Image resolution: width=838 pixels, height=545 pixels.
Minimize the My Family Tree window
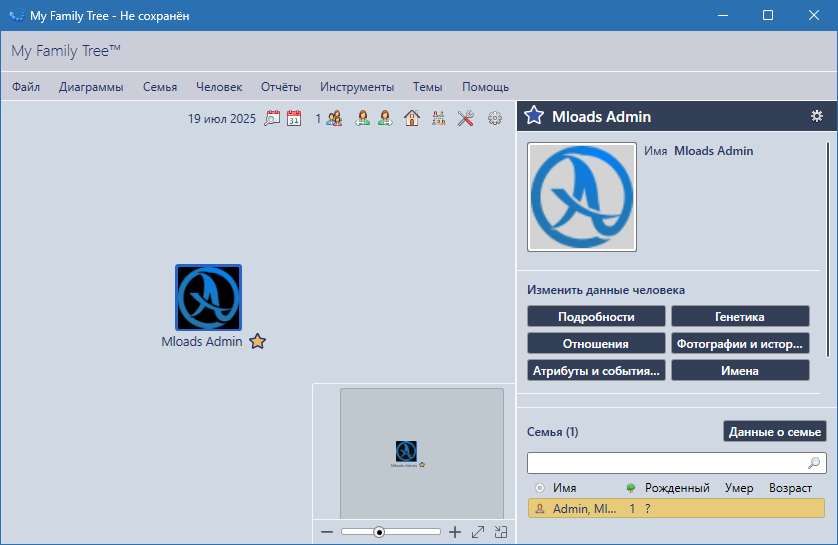[x=723, y=15]
